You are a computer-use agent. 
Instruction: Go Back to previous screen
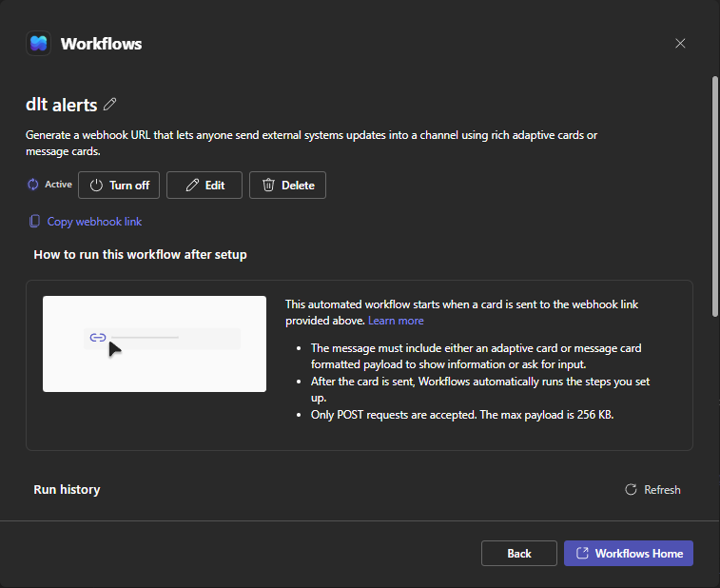[x=519, y=554]
